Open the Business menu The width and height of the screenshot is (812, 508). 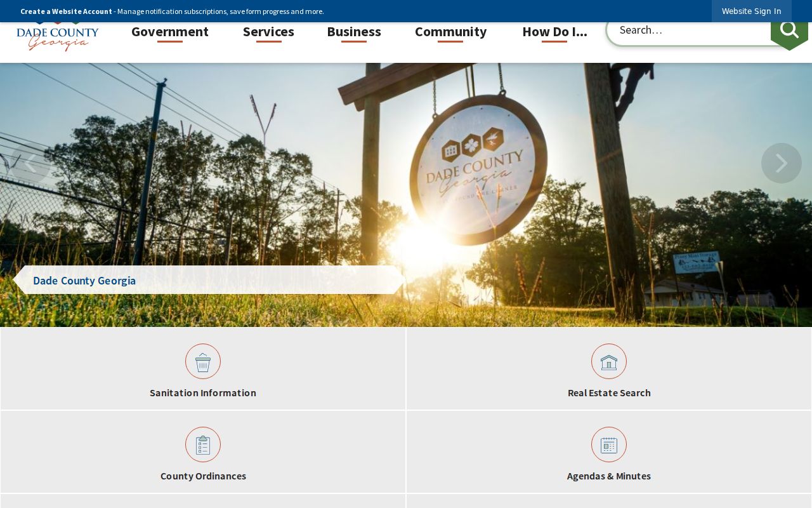[x=354, y=32]
